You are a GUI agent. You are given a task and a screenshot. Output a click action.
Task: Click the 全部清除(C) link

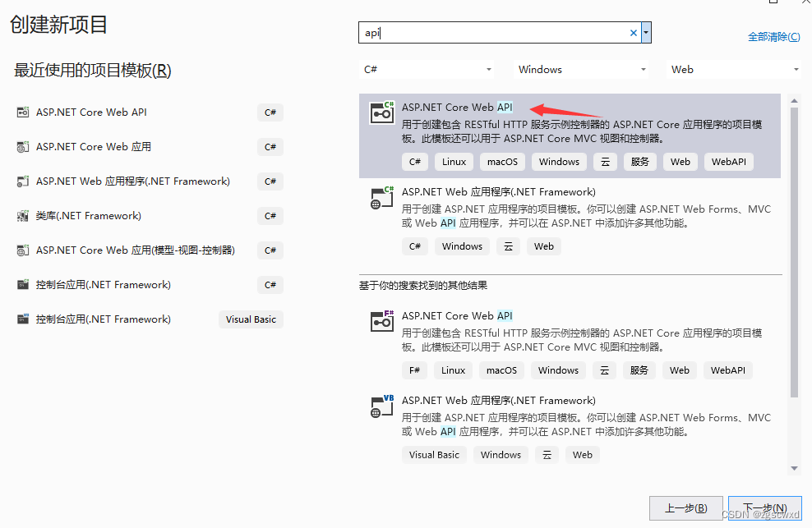(x=773, y=37)
